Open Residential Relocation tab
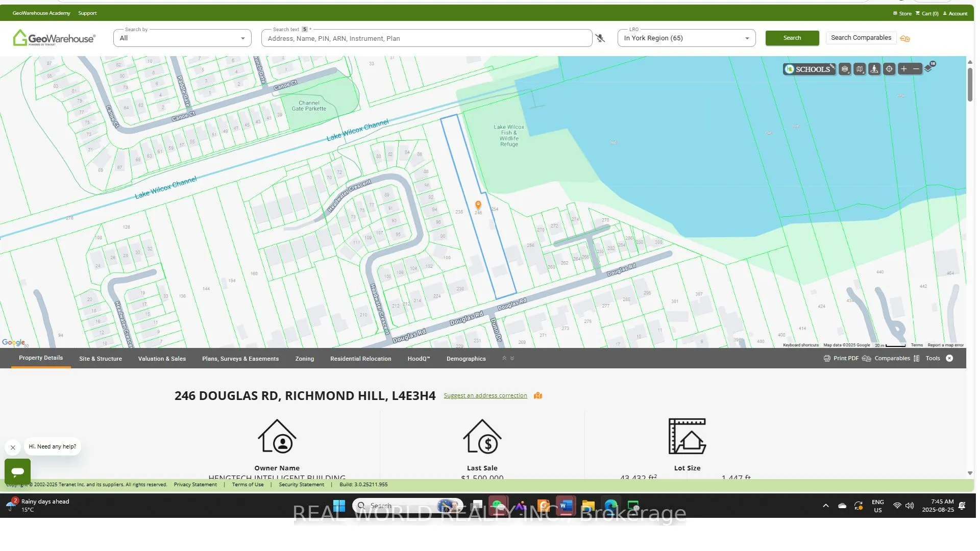 (361, 359)
